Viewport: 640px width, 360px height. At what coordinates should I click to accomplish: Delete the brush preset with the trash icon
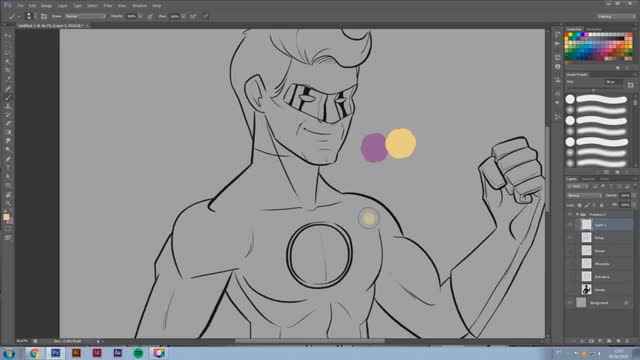tap(627, 172)
